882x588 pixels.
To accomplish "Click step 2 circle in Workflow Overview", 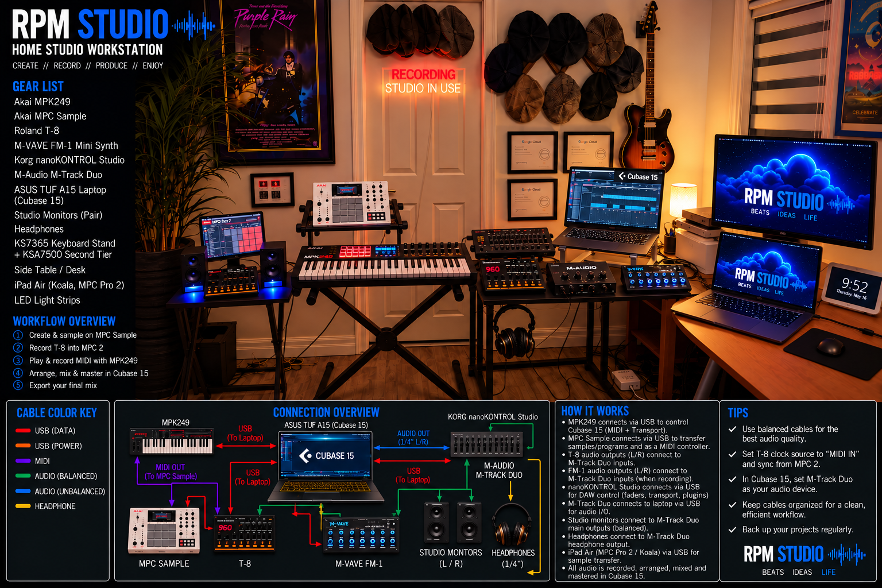I will tap(18, 347).
